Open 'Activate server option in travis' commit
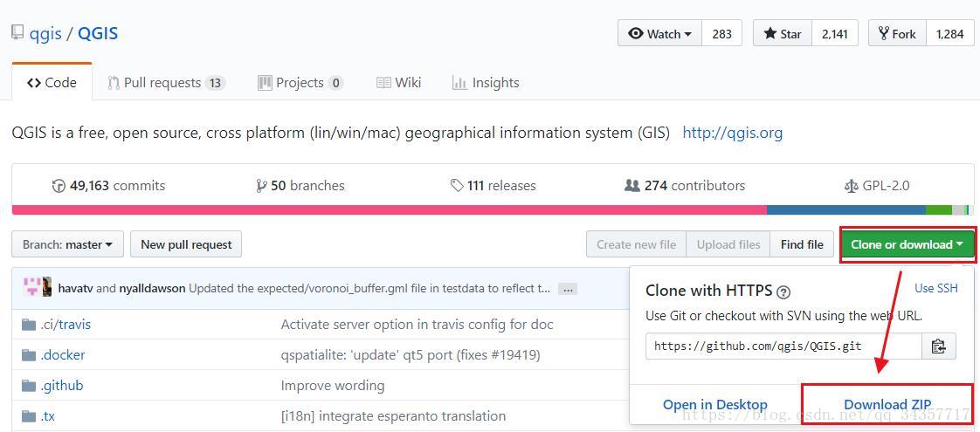Viewport: 980px width, 432px height. coord(417,325)
